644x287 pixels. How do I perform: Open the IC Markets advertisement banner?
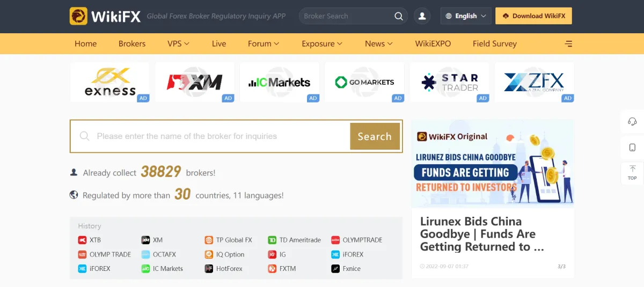coord(280,82)
